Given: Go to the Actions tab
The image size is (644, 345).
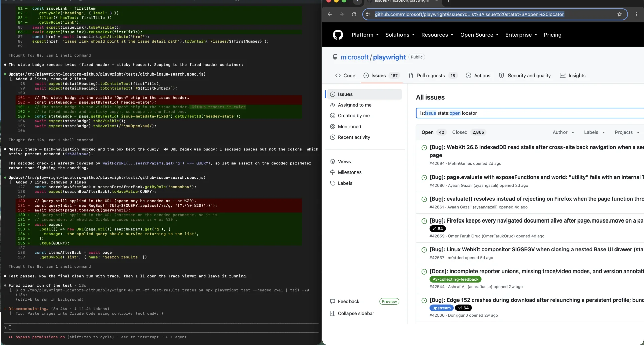Looking at the screenshot, I should [x=478, y=76].
